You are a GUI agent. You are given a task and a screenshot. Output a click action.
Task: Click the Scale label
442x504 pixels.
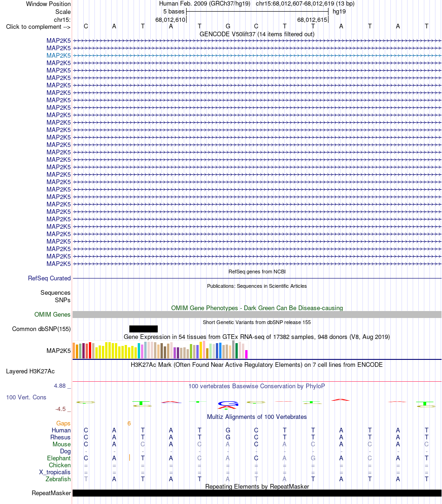click(63, 12)
